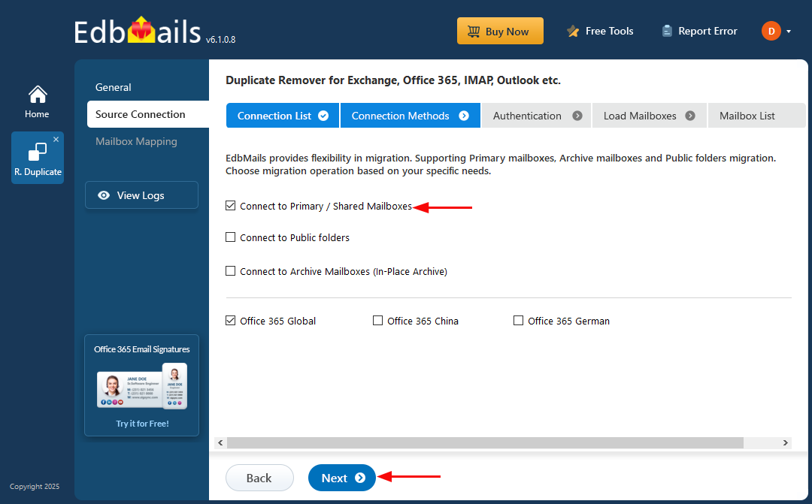The image size is (812, 504).
Task: Close the R. Duplicate sidebar tab
Action: coord(56,140)
